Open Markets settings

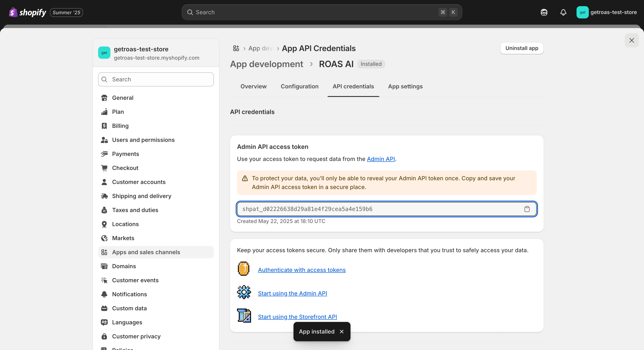[156, 238]
